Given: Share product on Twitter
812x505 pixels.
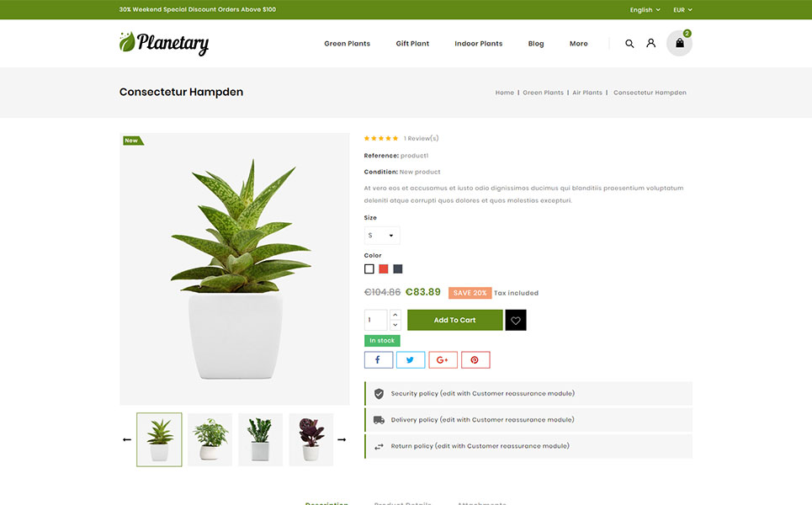Looking at the screenshot, I should (411, 360).
